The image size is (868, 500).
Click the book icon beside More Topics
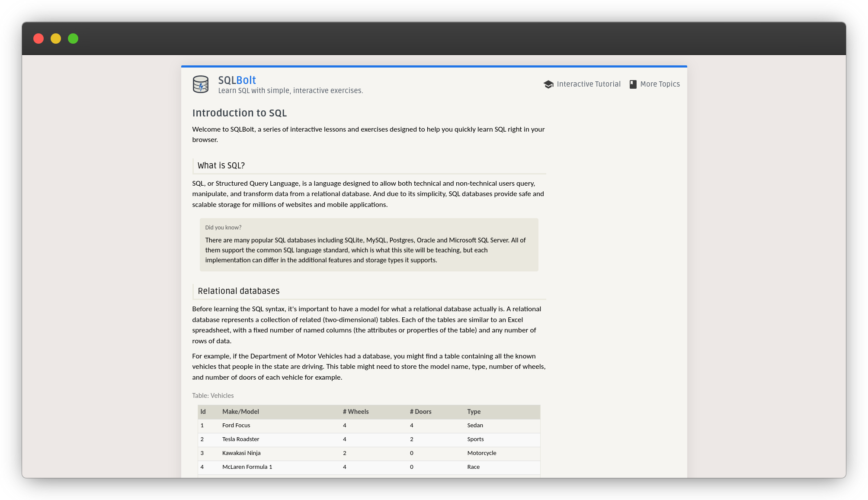[633, 84]
